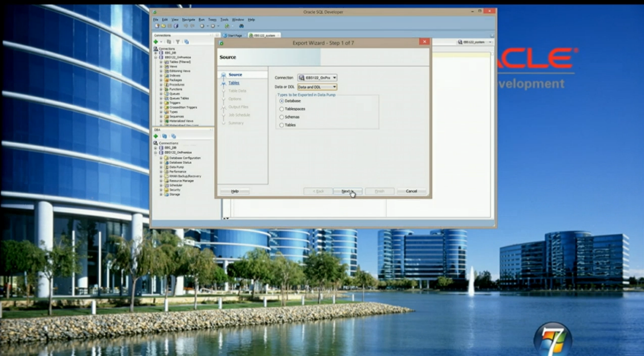Expand the Tables (Filtered) tree node
This screenshot has width=644, height=356.
(161, 62)
